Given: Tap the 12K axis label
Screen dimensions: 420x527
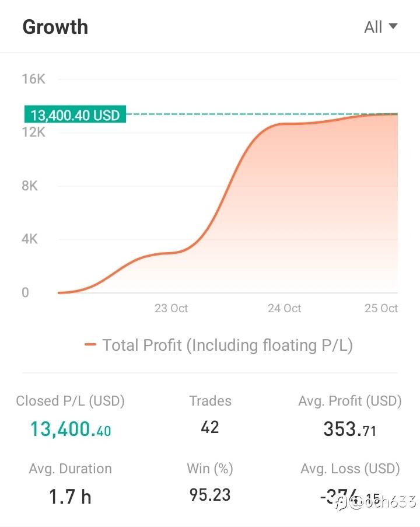Looking at the screenshot, I should tap(33, 132).
